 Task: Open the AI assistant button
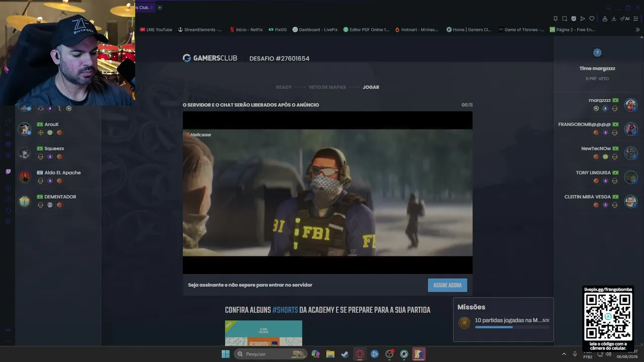pos(625,19)
